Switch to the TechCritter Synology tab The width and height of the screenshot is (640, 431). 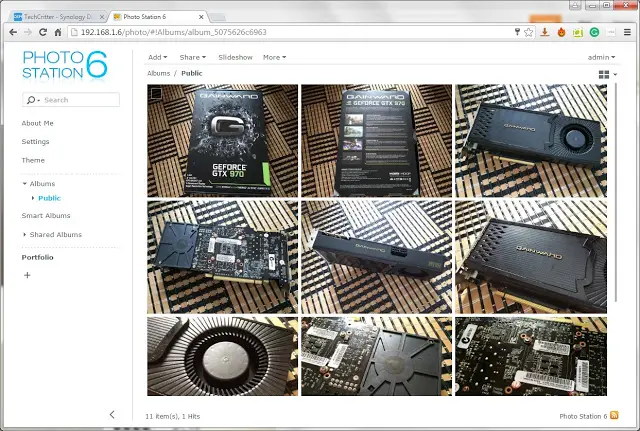[x=57, y=17]
